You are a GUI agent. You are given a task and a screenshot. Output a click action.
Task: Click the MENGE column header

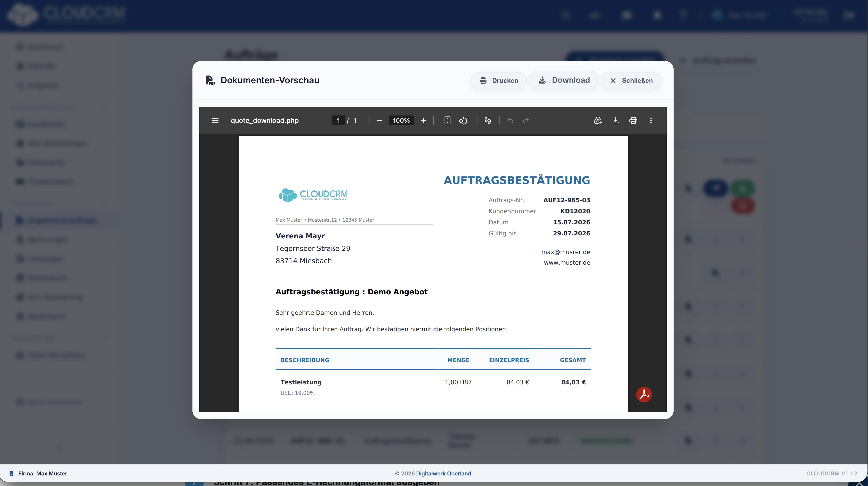(458, 360)
